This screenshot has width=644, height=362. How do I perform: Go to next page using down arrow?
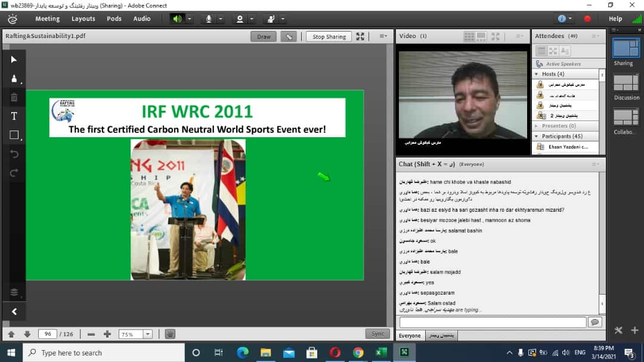27,334
